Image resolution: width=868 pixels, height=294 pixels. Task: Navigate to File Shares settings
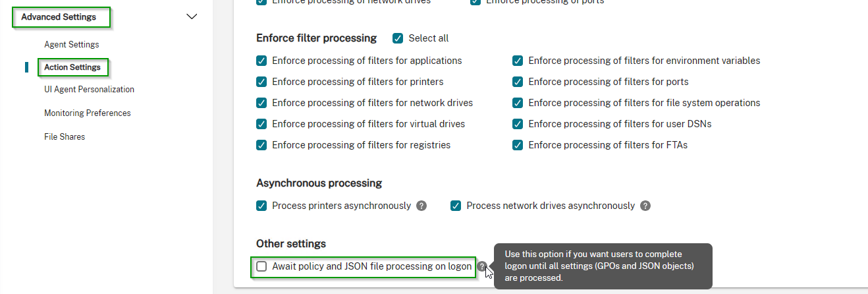[x=65, y=137]
